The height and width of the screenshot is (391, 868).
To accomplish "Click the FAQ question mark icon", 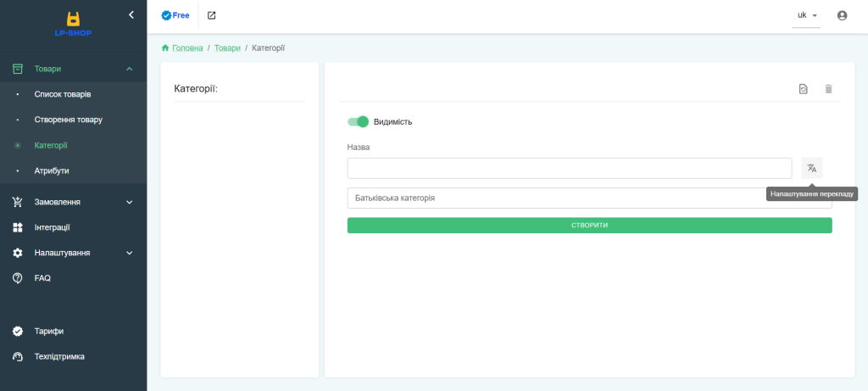I will pyautogui.click(x=18, y=278).
